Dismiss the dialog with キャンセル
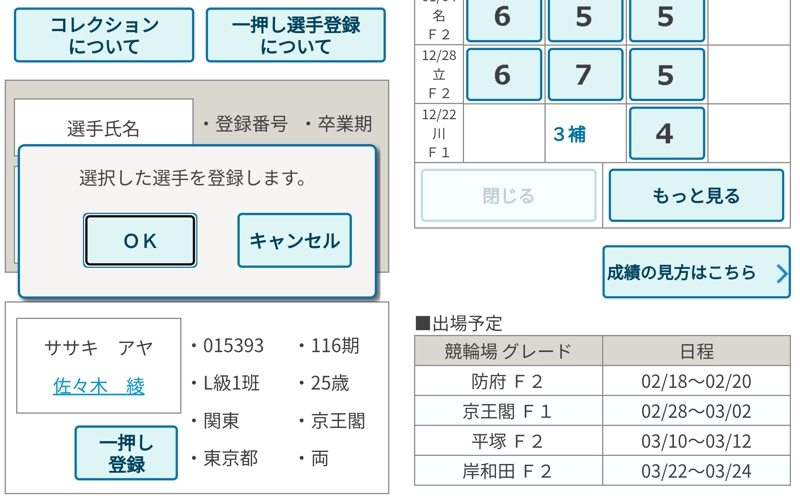The image size is (800, 500). click(x=294, y=240)
